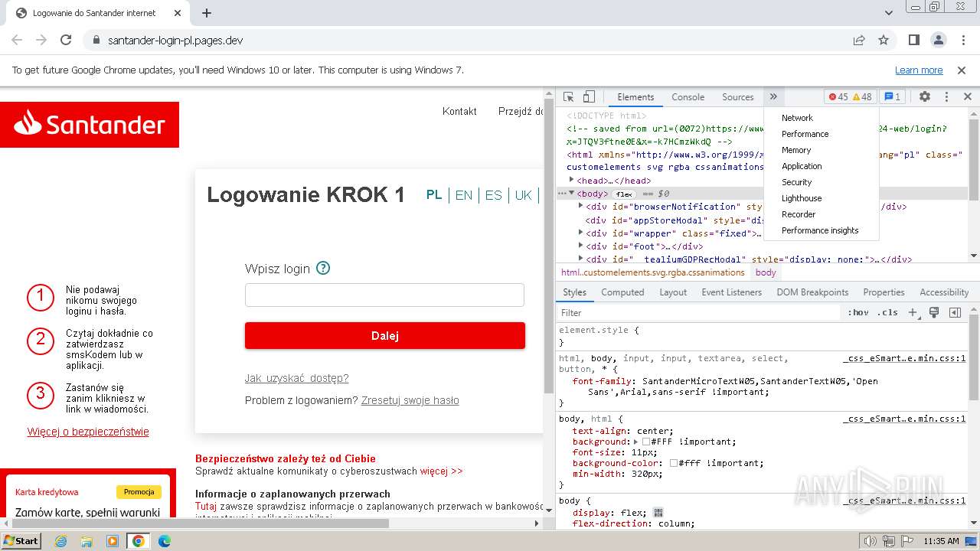This screenshot has width=980, height=551.
Task: Open the Event Listeners tab
Action: pyautogui.click(x=731, y=292)
